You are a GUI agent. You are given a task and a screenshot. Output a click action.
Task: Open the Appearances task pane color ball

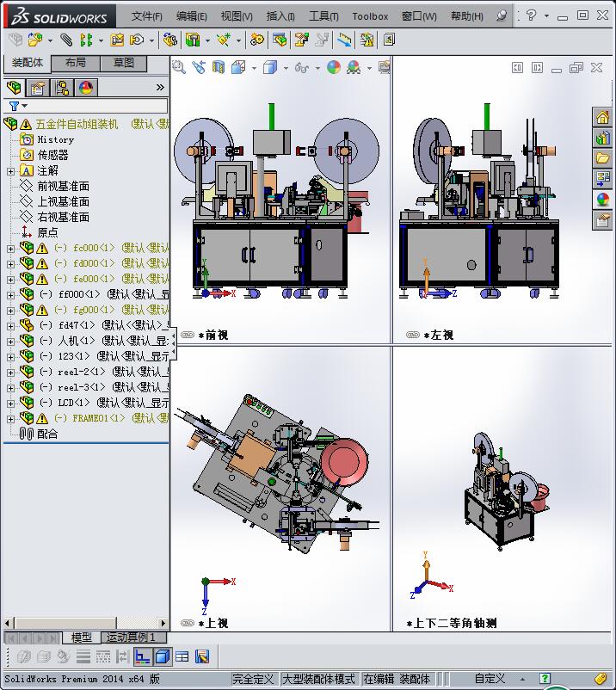[x=602, y=200]
